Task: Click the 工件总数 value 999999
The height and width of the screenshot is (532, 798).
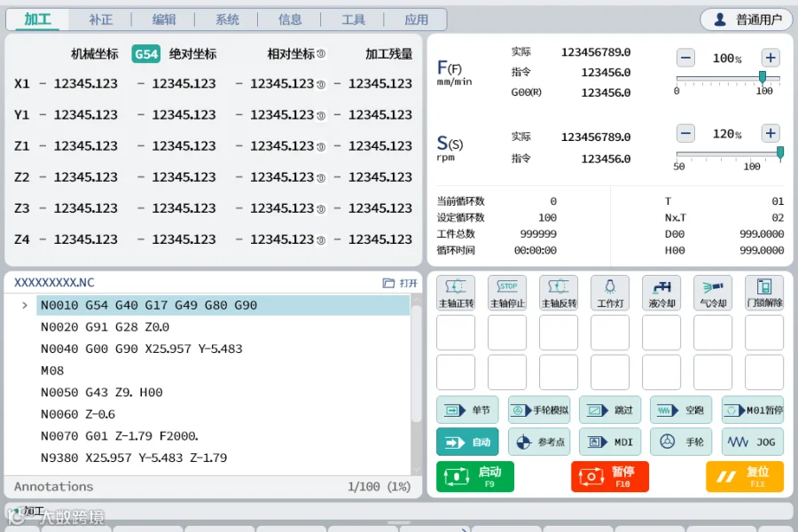Action: tap(538, 234)
